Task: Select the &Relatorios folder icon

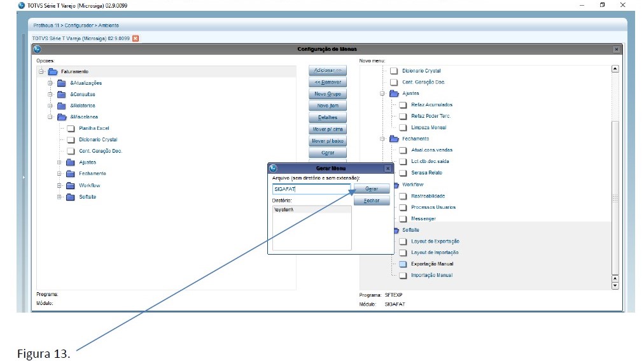Action: tap(62, 106)
